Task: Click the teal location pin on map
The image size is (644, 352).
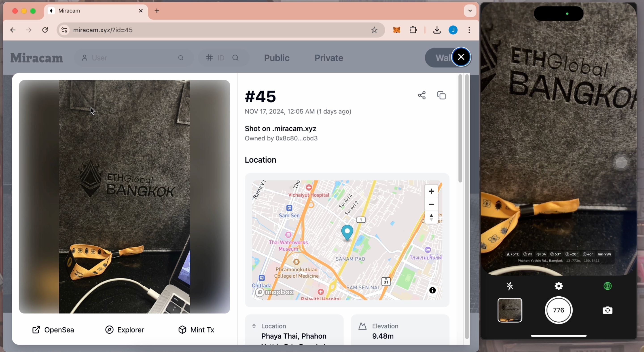Action: [x=347, y=233]
